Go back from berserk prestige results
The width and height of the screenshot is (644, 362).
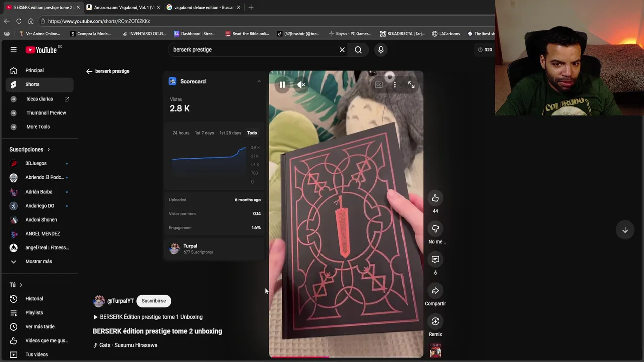(x=89, y=71)
